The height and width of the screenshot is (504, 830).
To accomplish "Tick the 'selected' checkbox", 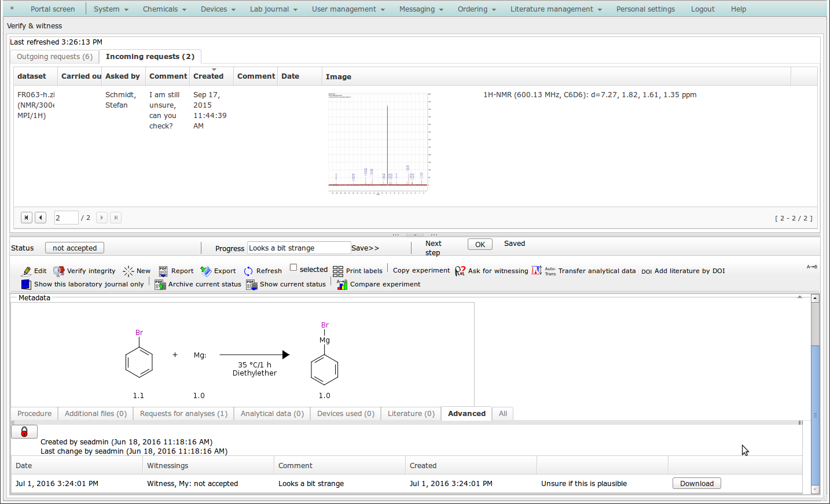I will (x=293, y=267).
